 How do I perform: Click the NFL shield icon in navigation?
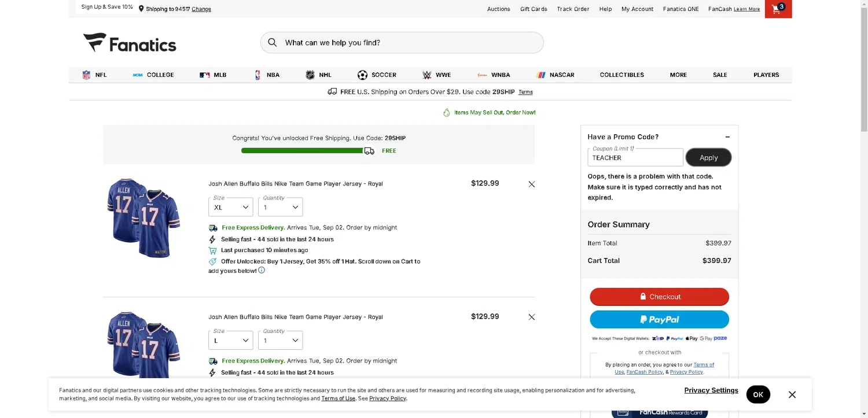pyautogui.click(x=86, y=75)
